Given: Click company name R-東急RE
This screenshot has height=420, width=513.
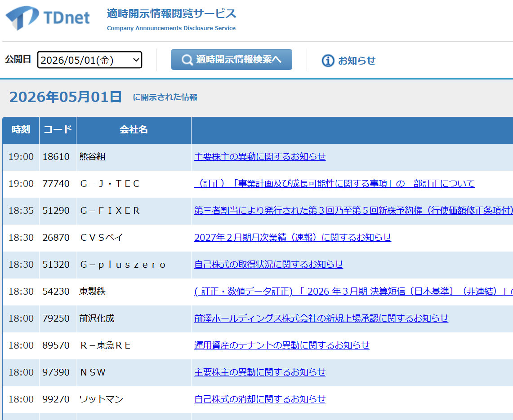Looking at the screenshot, I should (x=105, y=345).
